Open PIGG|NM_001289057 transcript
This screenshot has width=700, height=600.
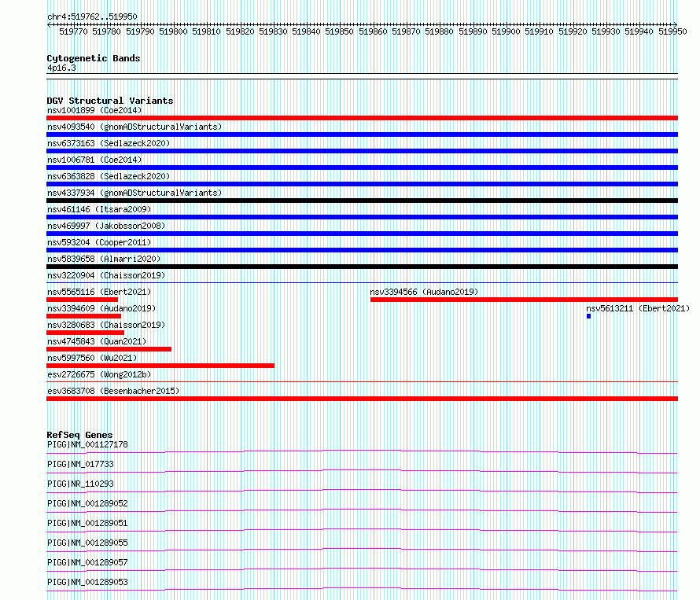[87, 562]
